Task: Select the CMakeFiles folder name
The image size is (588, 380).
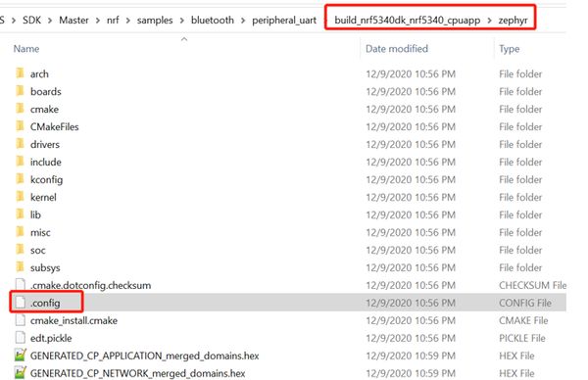Action: pos(54,126)
